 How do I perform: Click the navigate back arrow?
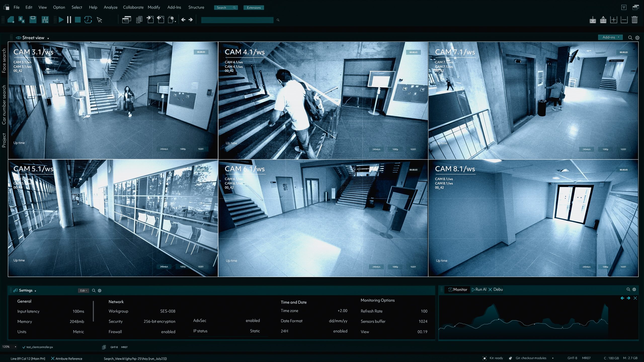(x=183, y=20)
